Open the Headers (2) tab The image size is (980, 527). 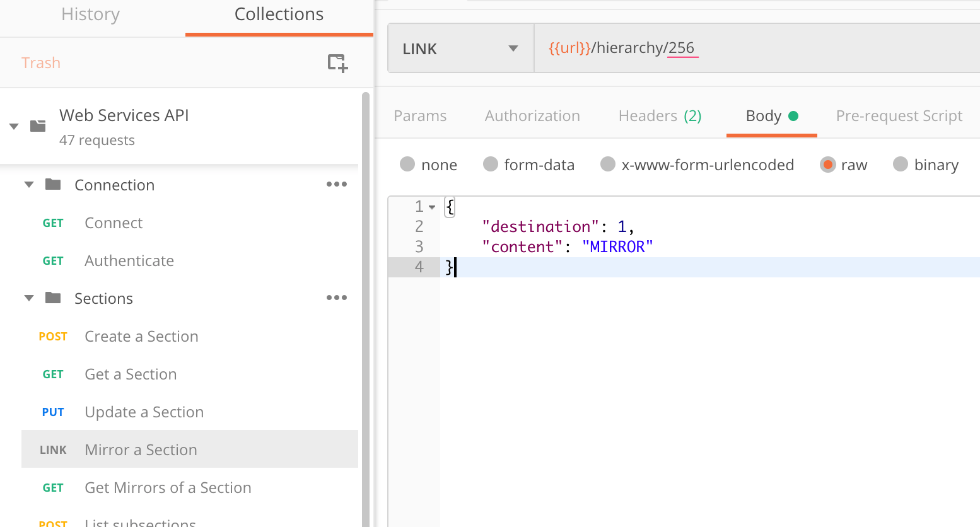click(x=660, y=116)
